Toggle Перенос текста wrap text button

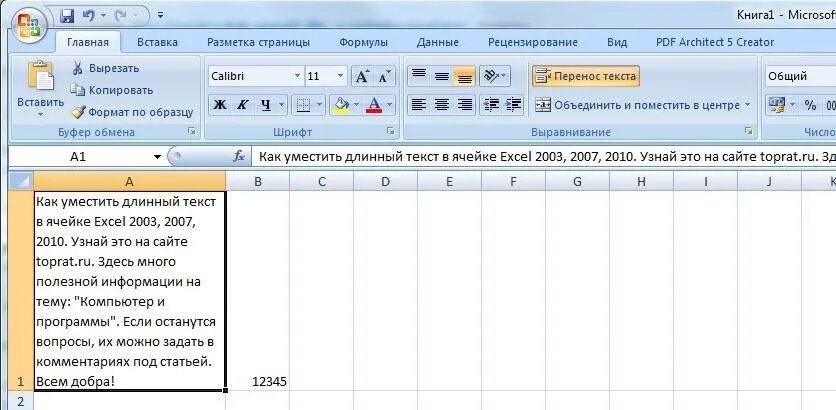[x=585, y=76]
